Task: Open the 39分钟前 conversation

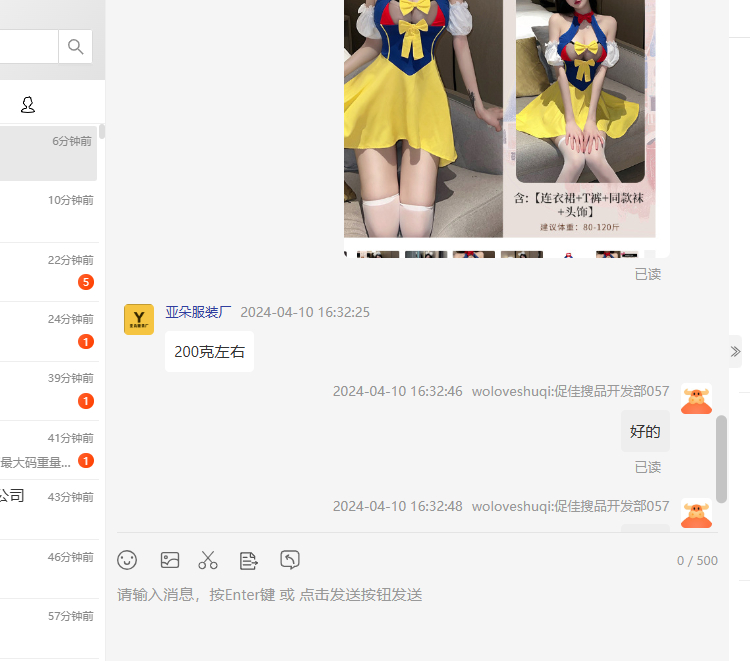Action: pos(49,391)
